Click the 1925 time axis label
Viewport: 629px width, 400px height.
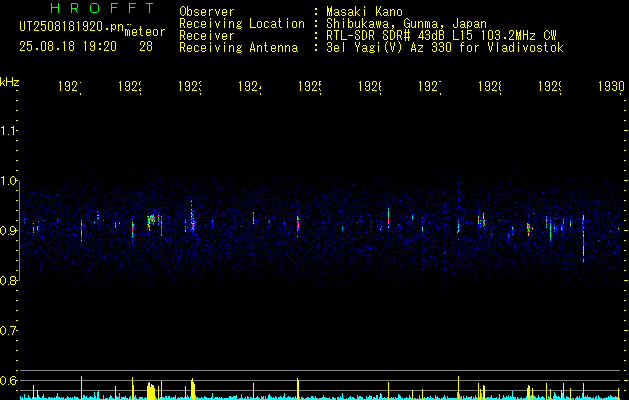(310, 86)
